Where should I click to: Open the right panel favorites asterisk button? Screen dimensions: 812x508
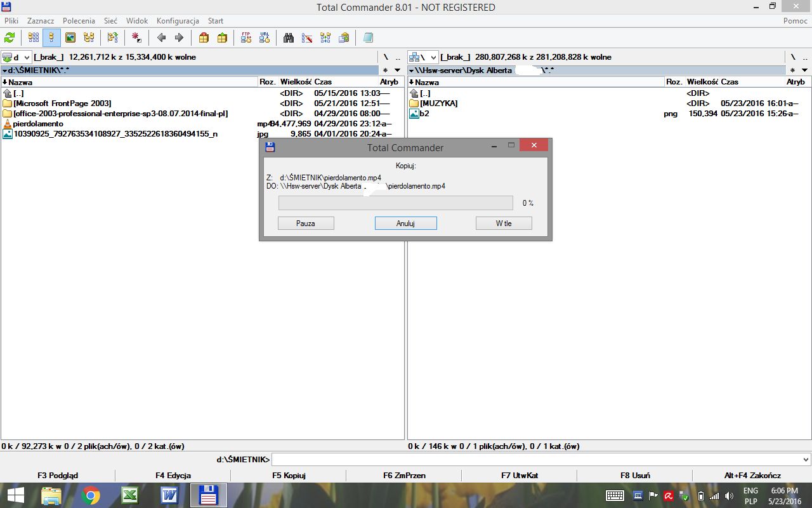(x=793, y=70)
